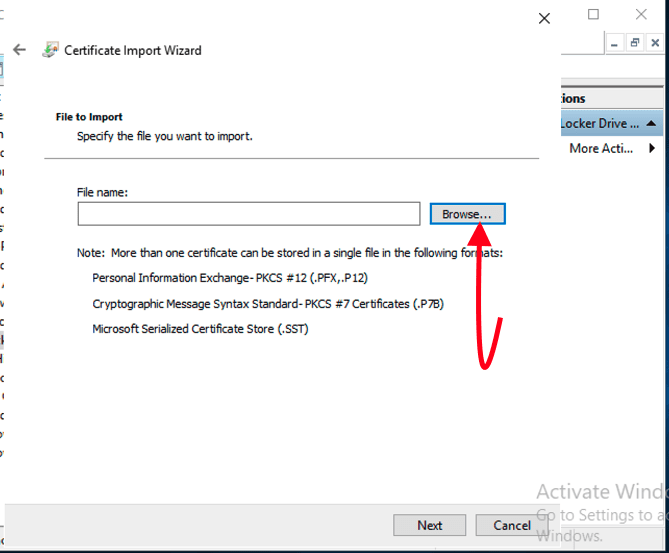Expand the More Actions submenu arrow

click(x=652, y=149)
